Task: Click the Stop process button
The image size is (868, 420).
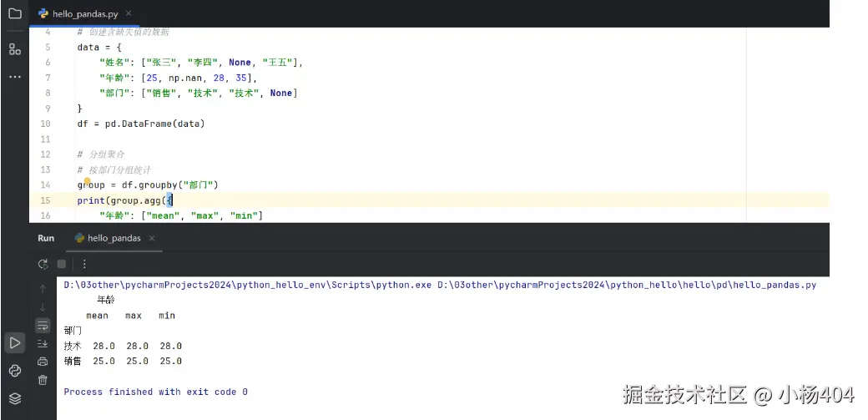Action: point(61,264)
